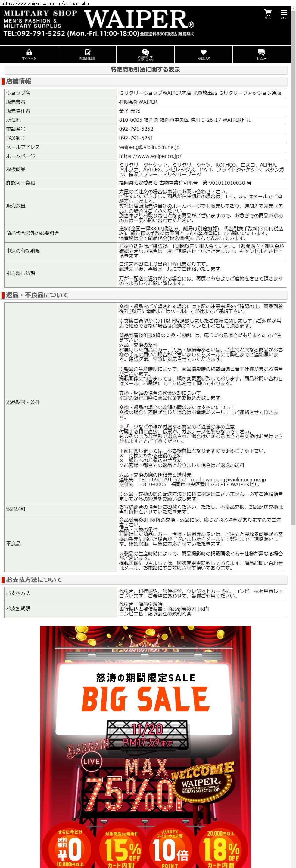Image resolution: width=296 pixels, height=868 pixels.
Task: Click the 取扱商品 row label
Action: [61, 170]
